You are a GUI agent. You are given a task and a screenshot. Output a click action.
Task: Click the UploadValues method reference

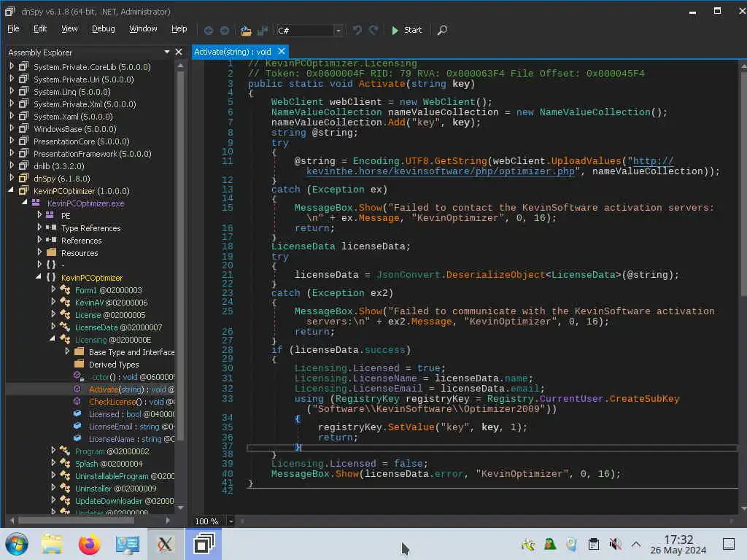click(x=586, y=161)
